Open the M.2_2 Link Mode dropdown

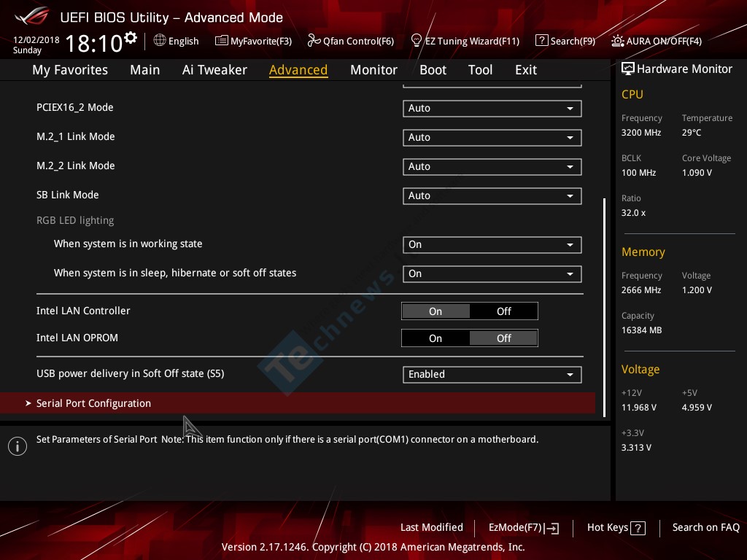[x=492, y=167]
